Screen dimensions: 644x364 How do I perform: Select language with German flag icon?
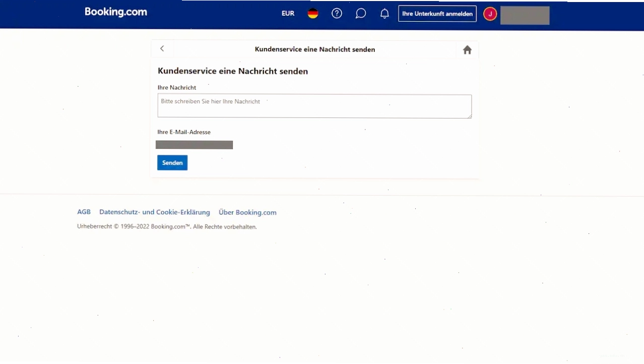[313, 14]
